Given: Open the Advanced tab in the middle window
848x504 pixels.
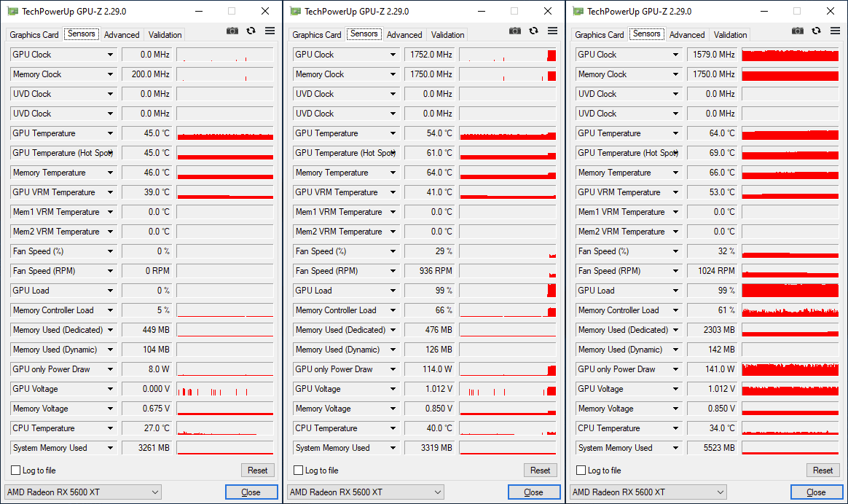Looking at the screenshot, I should tap(404, 35).
